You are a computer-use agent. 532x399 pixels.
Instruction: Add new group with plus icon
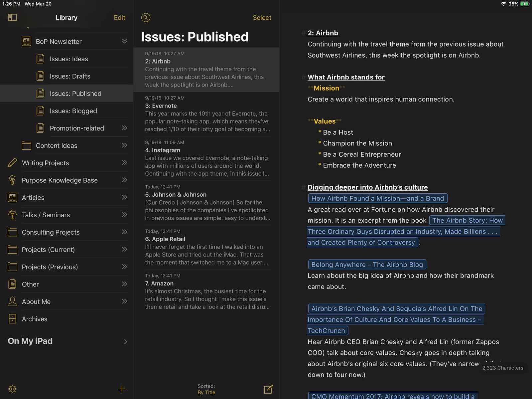tap(122, 389)
